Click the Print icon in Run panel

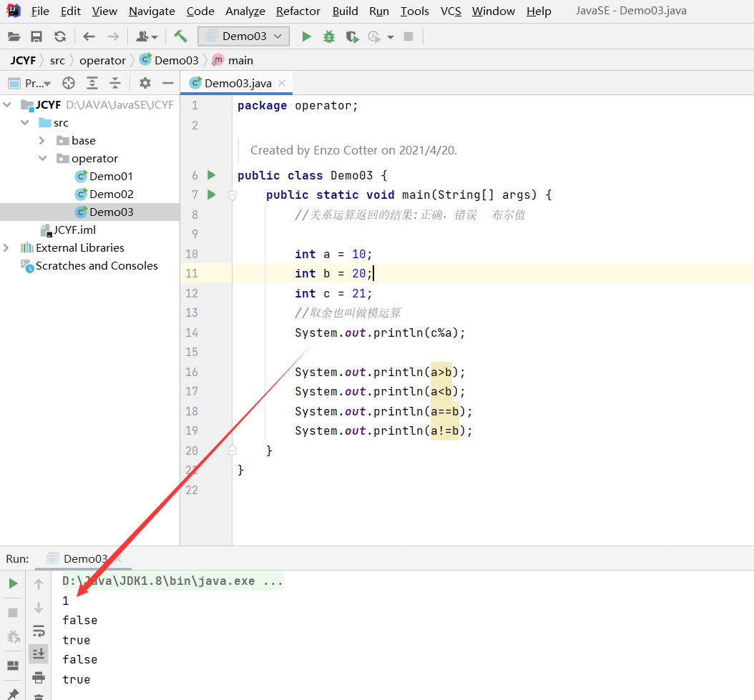coord(39,677)
